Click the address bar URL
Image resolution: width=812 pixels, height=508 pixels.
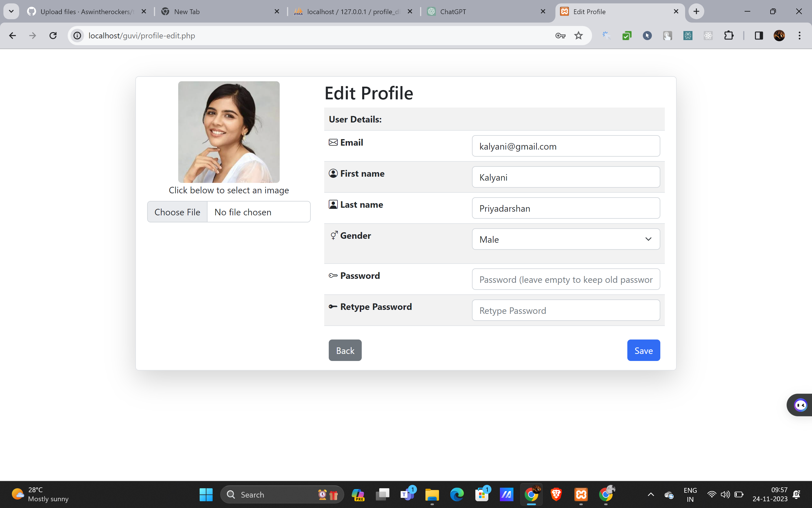point(142,36)
